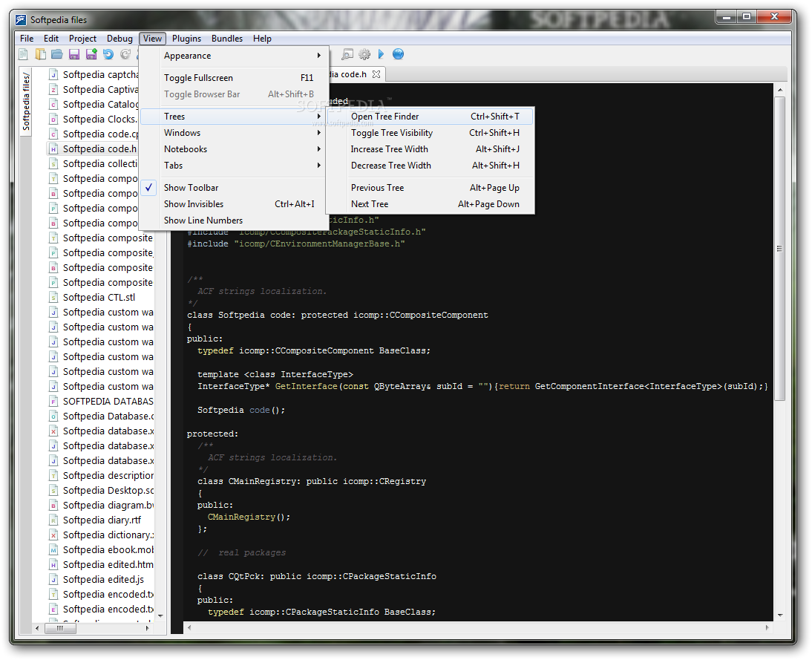The height and width of the screenshot is (660, 812).
Task: Click the file tree horizontal scrollbar thumb
Action: click(60, 628)
